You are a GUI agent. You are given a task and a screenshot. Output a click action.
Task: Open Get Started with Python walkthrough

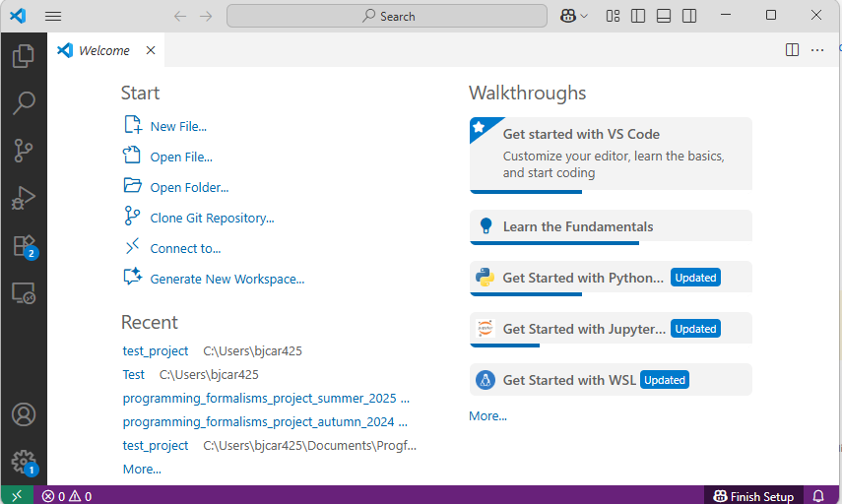point(611,278)
